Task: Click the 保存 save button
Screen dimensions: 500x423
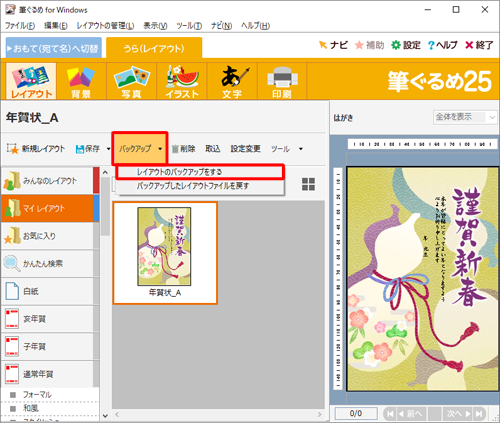Action: 88,149
